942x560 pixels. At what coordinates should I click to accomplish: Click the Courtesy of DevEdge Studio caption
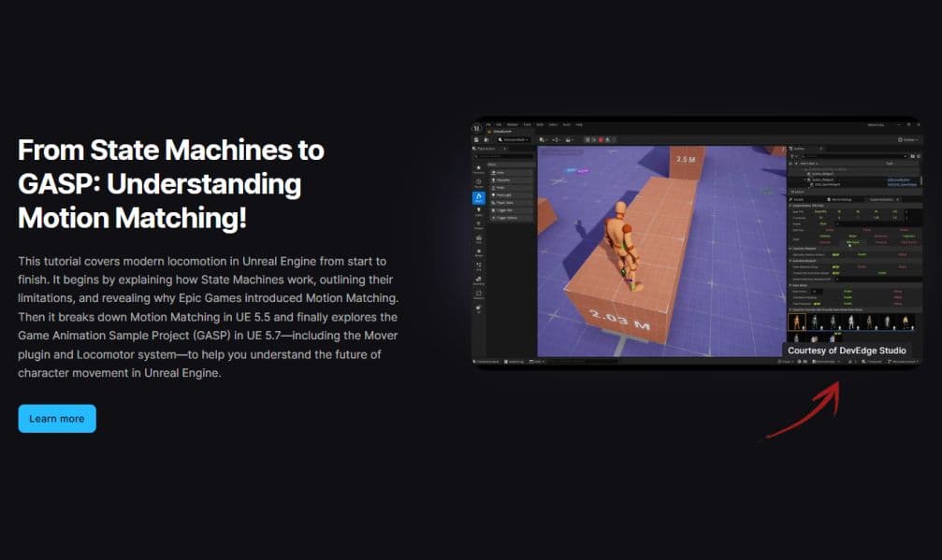pos(848,351)
